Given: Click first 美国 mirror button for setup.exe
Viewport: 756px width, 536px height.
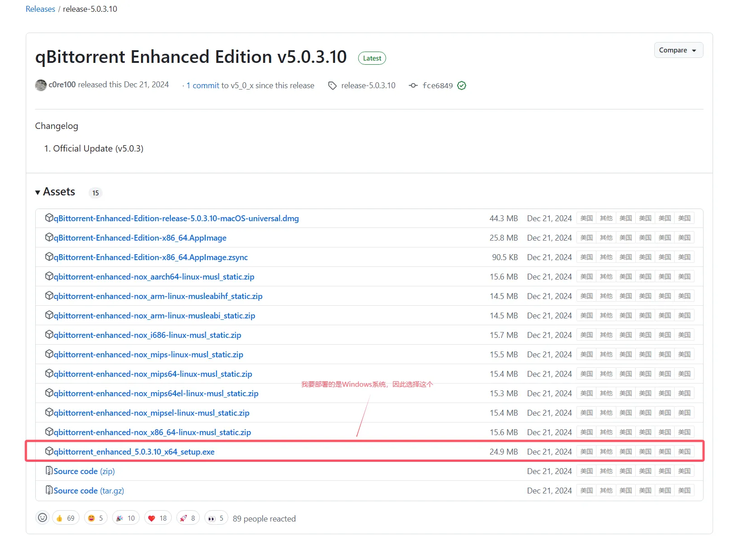Looking at the screenshot, I should (586, 451).
